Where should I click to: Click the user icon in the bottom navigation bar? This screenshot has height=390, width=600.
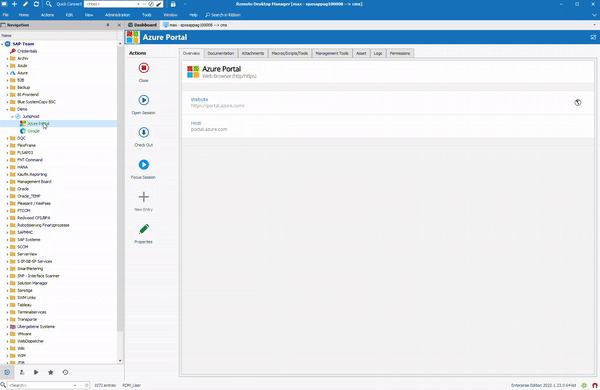[21, 372]
